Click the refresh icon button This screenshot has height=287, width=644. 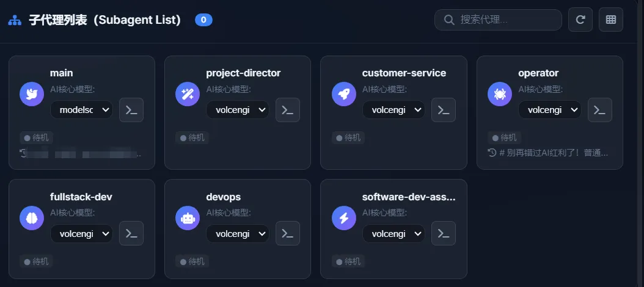point(580,20)
